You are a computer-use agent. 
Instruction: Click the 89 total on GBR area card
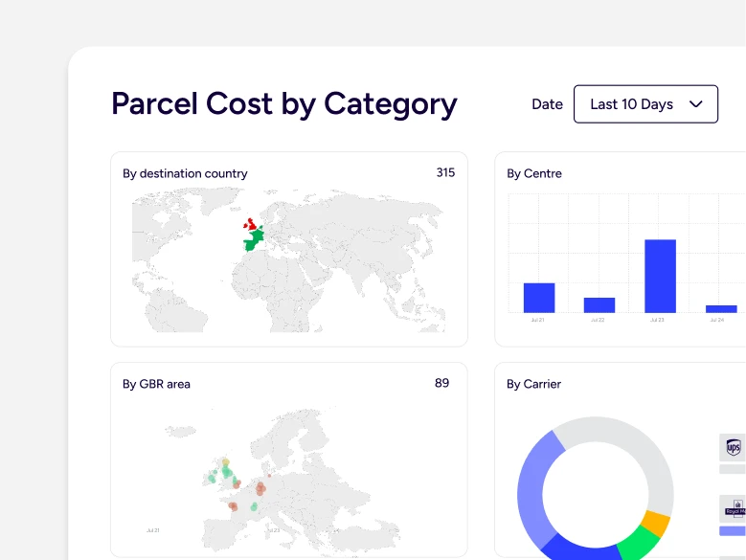441,383
